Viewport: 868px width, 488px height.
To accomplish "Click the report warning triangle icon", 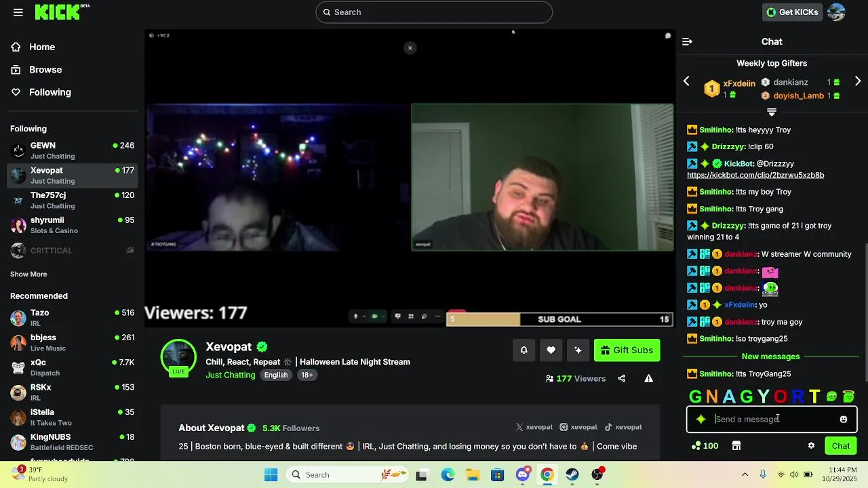I will 649,379.
